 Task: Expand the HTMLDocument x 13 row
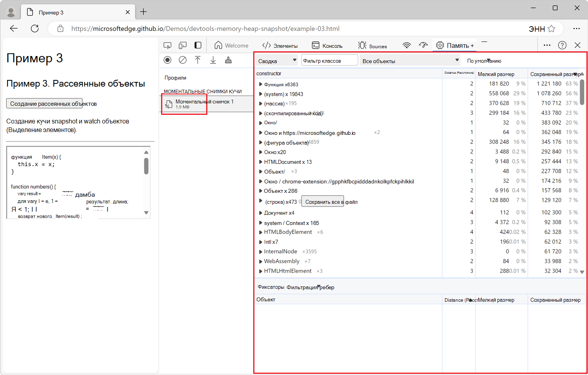pyautogui.click(x=261, y=162)
